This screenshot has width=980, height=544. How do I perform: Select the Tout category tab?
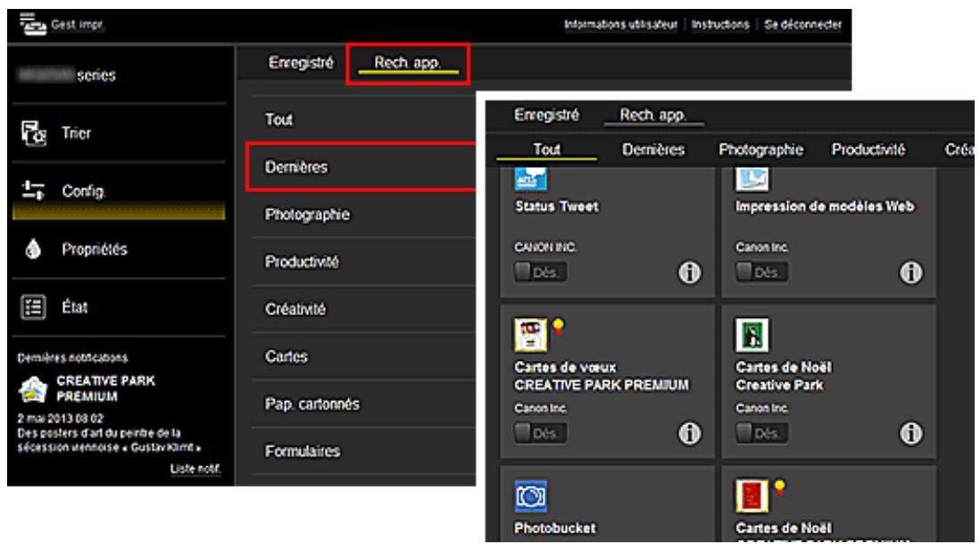point(547,149)
